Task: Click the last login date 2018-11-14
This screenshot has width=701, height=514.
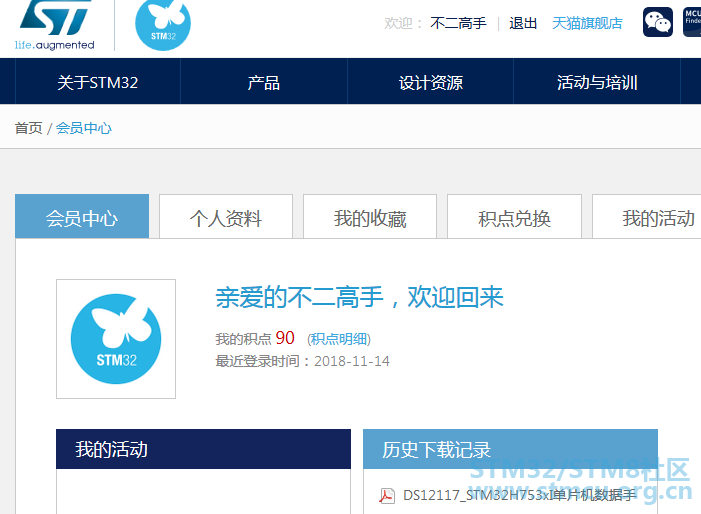Action: pyautogui.click(x=352, y=361)
